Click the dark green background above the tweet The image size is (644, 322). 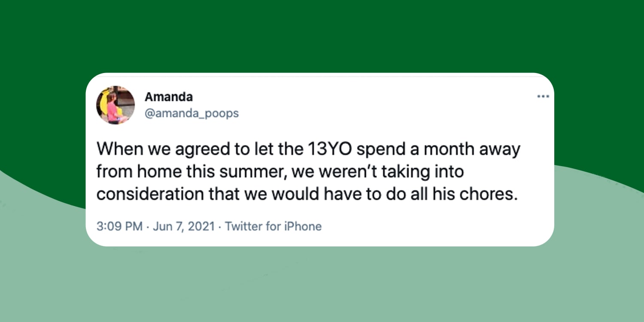click(322, 34)
